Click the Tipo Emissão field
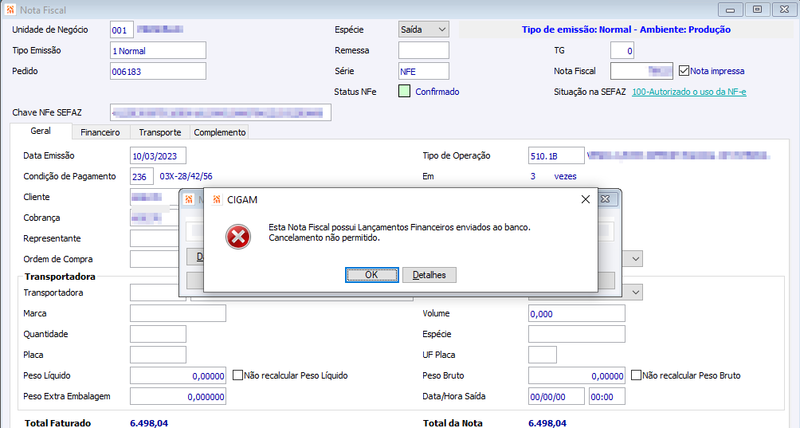 (158, 51)
